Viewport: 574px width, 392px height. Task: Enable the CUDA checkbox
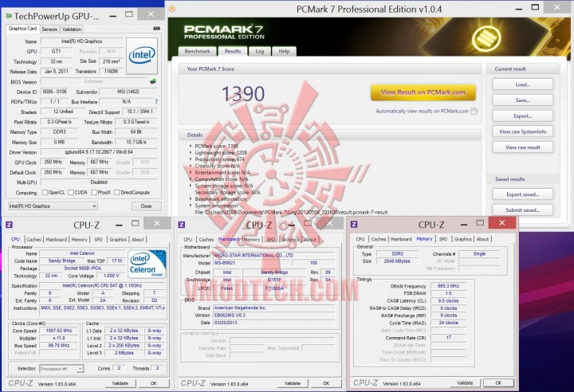point(71,193)
